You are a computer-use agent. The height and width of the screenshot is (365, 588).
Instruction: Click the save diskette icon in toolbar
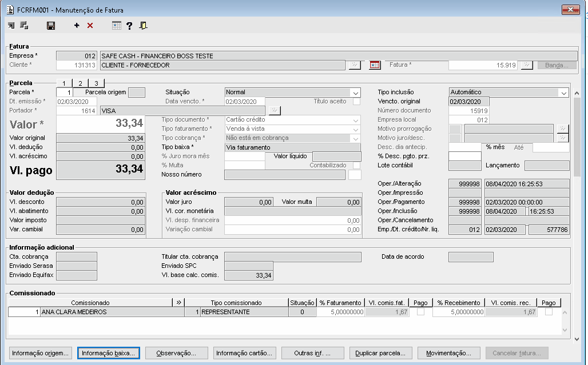(51, 26)
